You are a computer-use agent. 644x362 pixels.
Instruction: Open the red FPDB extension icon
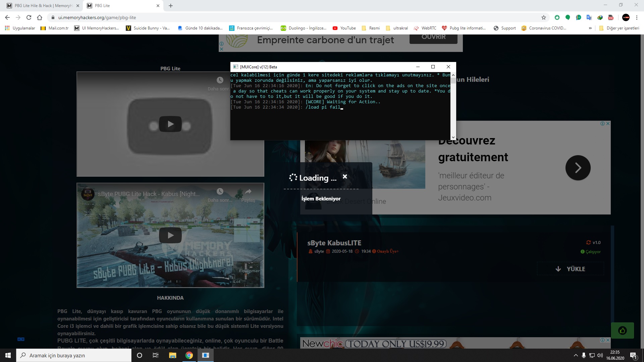pos(611,17)
